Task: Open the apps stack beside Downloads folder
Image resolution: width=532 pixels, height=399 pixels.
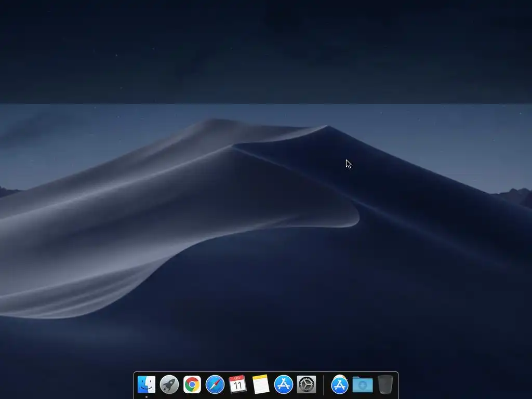Action: 340,384
